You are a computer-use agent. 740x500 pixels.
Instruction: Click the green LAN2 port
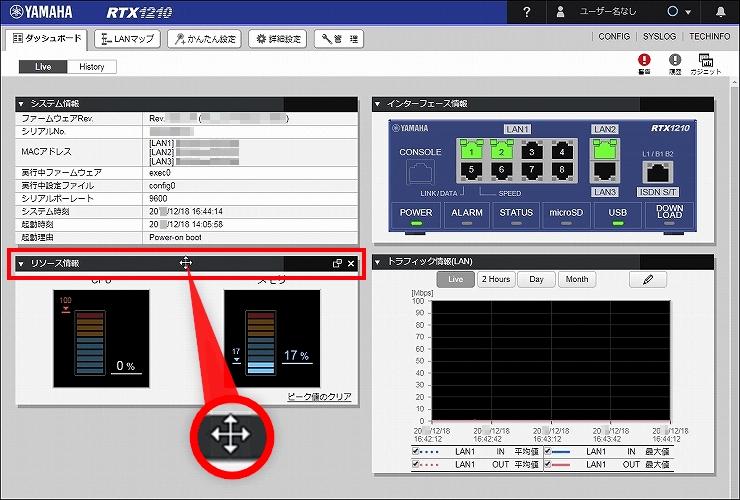[x=605, y=150]
